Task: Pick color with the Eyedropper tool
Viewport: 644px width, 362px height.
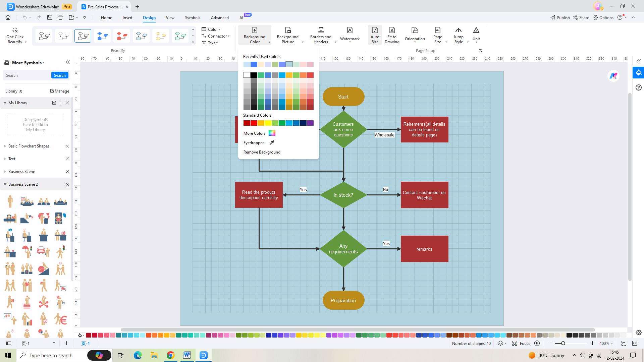Action: tap(259, 143)
